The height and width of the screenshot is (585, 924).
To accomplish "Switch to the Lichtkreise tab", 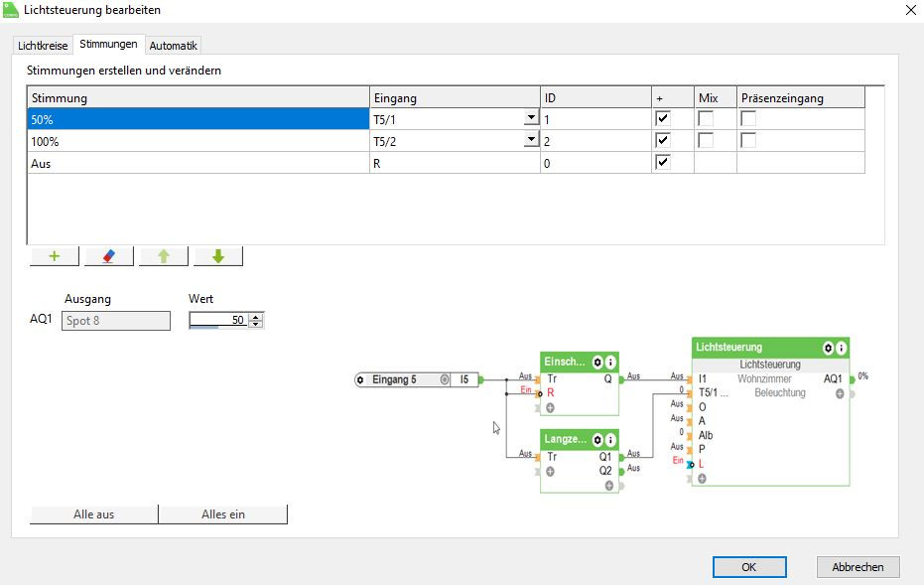I will 43,46.
